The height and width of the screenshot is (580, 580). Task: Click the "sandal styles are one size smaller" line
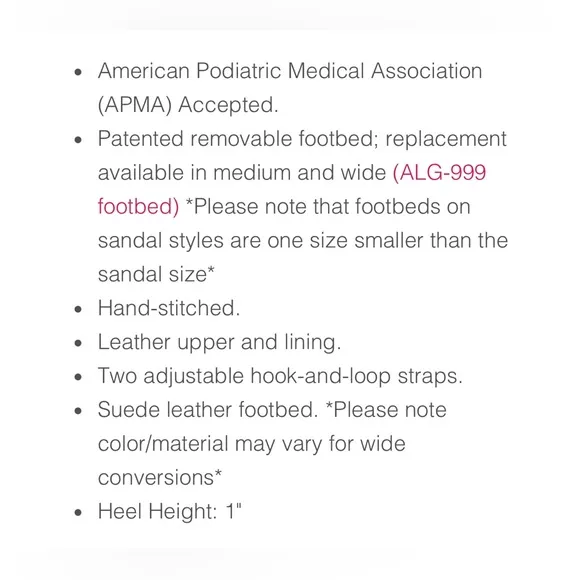click(x=303, y=240)
